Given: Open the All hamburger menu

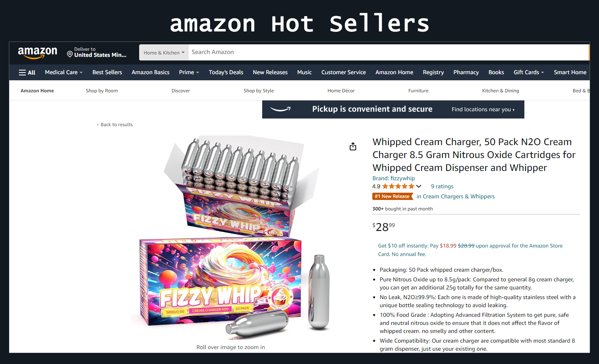Looking at the screenshot, I should (27, 73).
